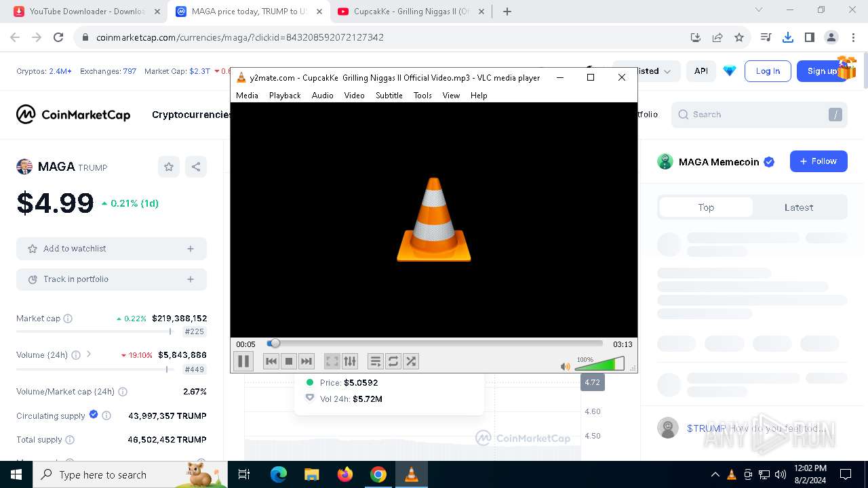Click Track in portfolio button

(111, 279)
